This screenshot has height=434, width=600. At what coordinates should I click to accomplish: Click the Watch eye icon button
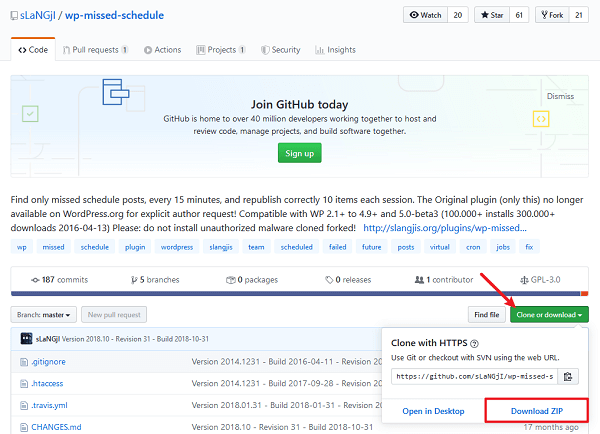[425, 15]
